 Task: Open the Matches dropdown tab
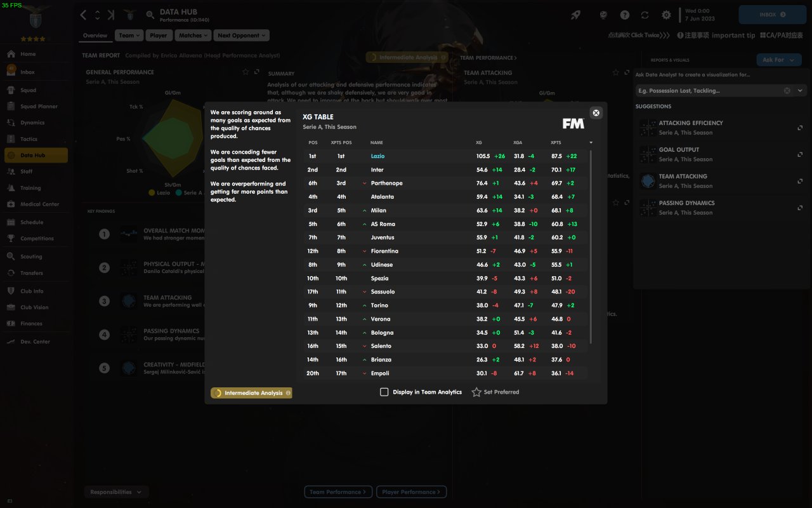[193, 36]
